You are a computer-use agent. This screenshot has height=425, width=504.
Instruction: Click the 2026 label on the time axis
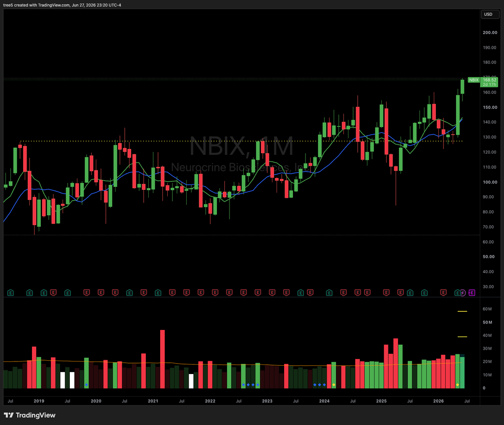438,401
